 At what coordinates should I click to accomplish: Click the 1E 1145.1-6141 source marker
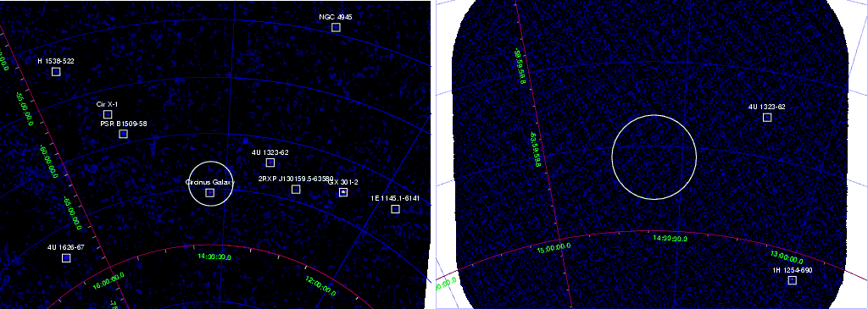pos(395,209)
